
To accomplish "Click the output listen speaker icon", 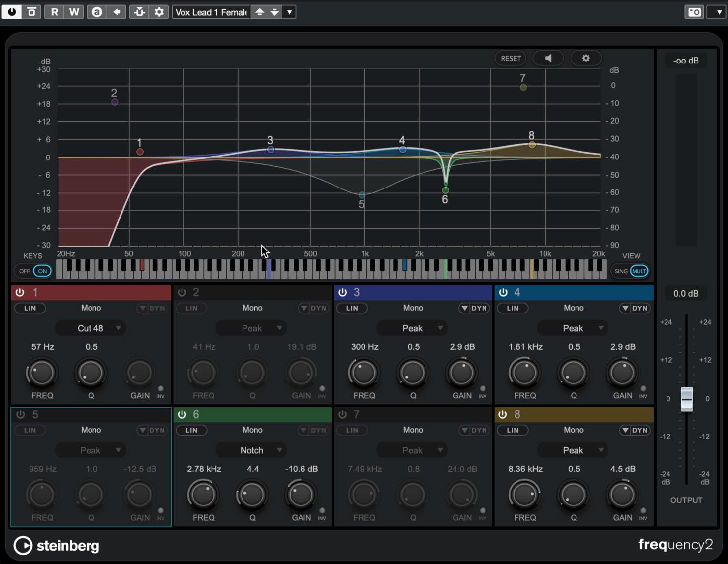I will [548, 58].
